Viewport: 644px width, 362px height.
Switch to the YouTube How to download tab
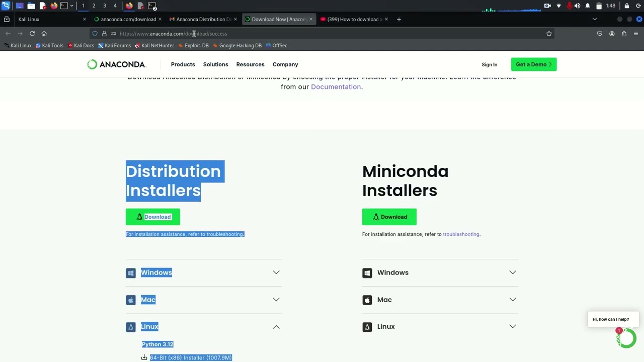pyautogui.click(x=355, y=19)
